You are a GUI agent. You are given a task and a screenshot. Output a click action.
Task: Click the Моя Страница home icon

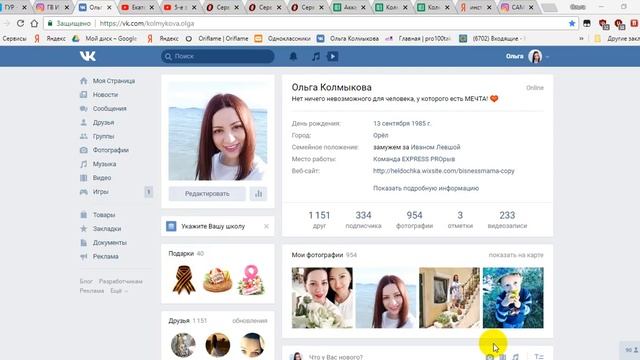84,81
